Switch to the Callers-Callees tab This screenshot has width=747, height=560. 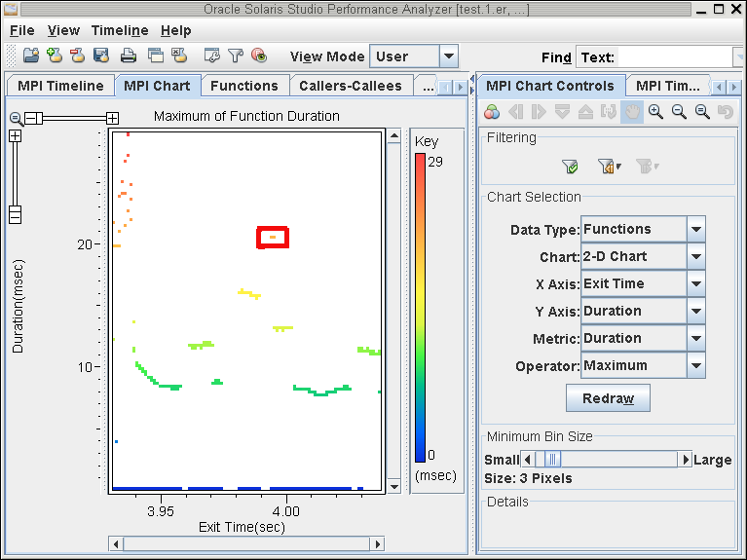tap(351, 86)
